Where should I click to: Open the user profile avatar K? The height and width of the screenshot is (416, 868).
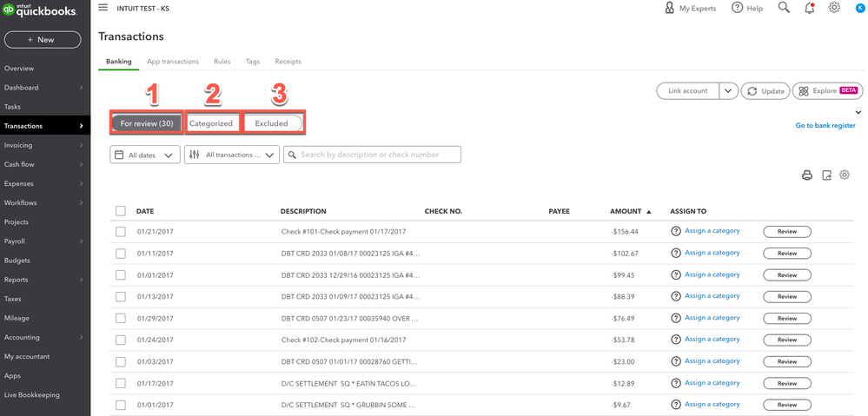tap(860, 8)
